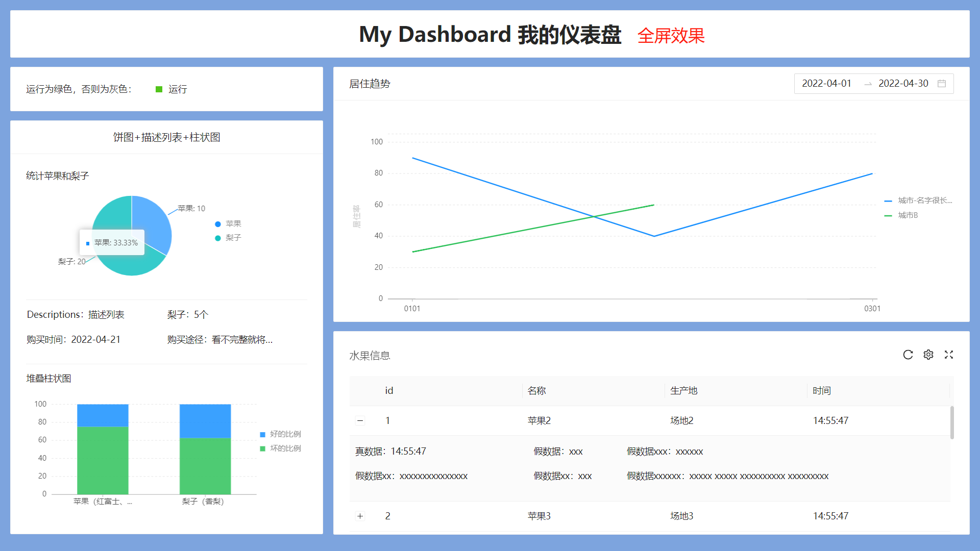Click blue segment of 苹果 stacked bar
The height and width of the screenshot is (551, 980).
pos(103,415)
